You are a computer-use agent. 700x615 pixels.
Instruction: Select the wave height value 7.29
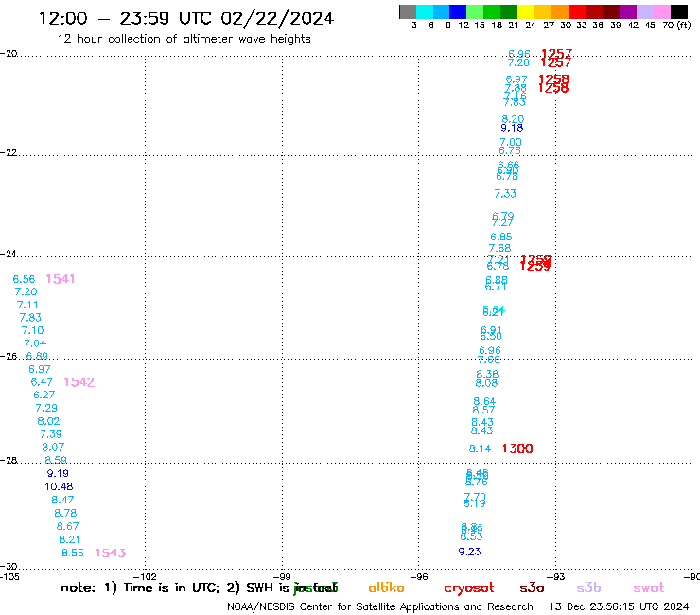coord(46,408)
